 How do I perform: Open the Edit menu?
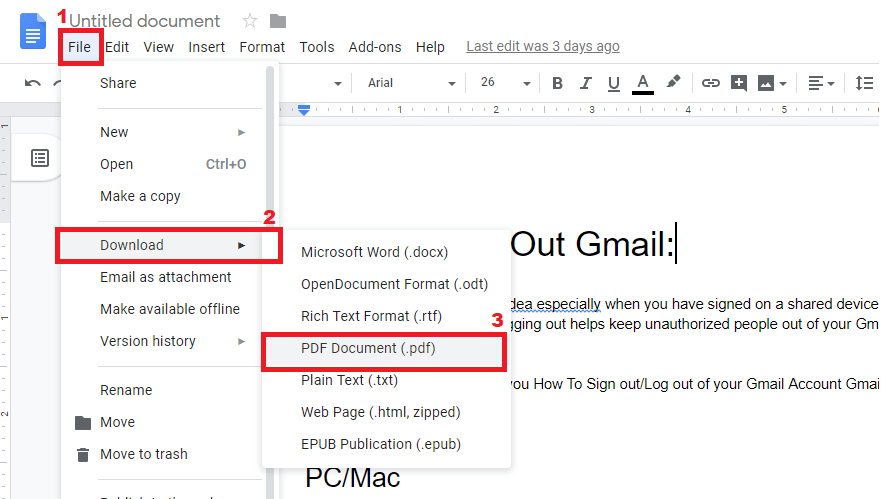117,47
